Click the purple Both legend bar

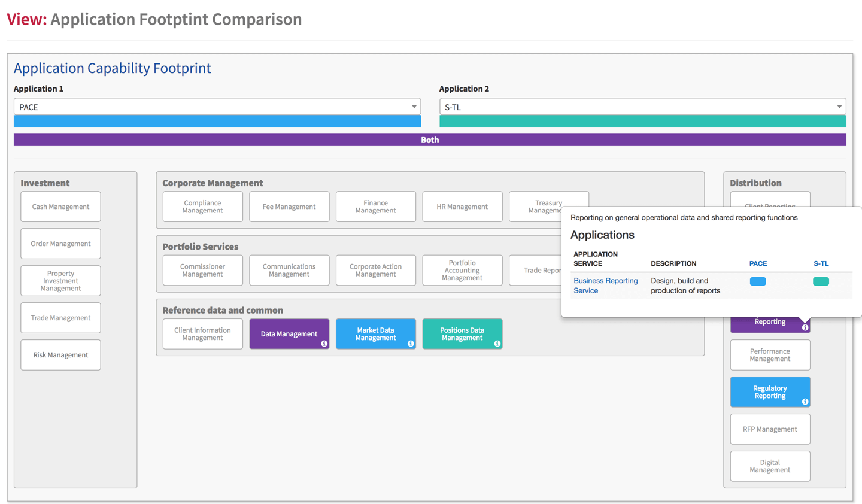pos(430,140)
